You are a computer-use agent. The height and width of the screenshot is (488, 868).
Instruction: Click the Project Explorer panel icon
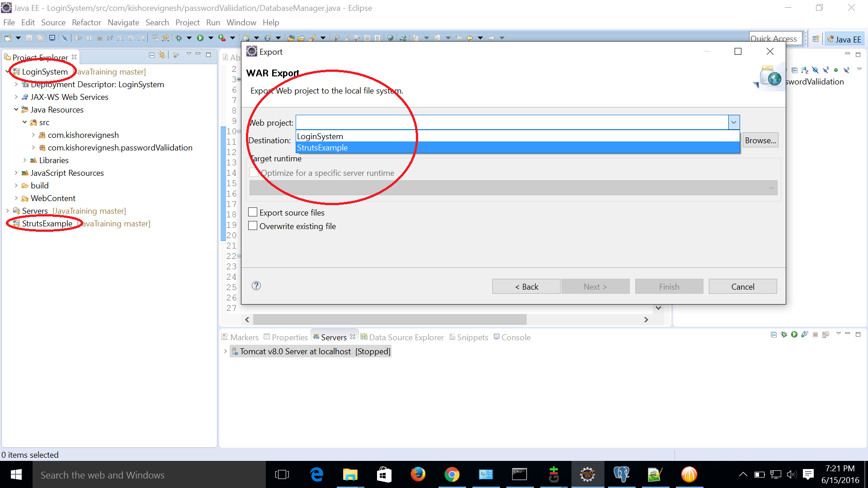tap(7, 56)
